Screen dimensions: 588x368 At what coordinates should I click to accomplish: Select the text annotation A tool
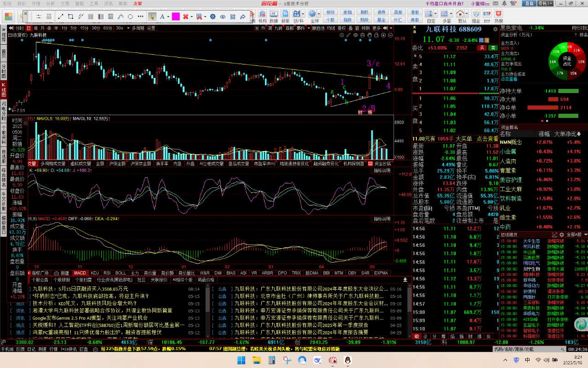tap(161, 17)
